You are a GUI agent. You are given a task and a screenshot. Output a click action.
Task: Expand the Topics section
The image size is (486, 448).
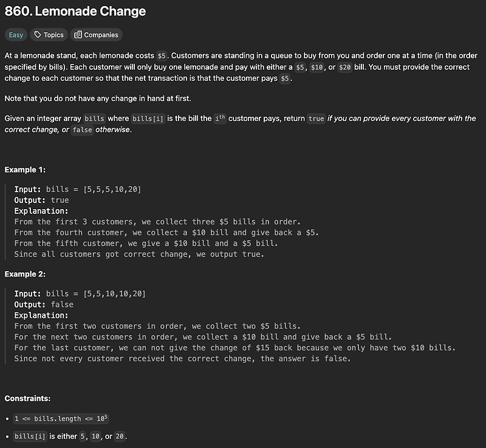tap(49, 35)
